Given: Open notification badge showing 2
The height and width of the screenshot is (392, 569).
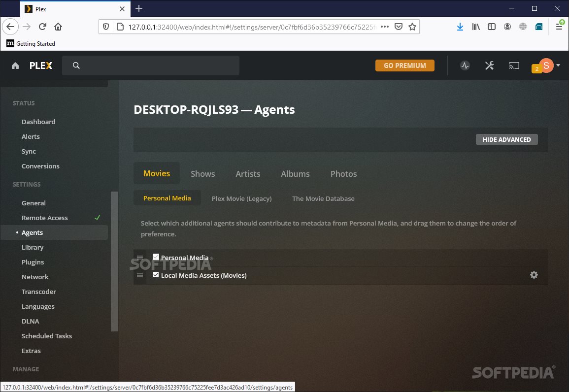Looking at the screenshot, I should [536, 68].
